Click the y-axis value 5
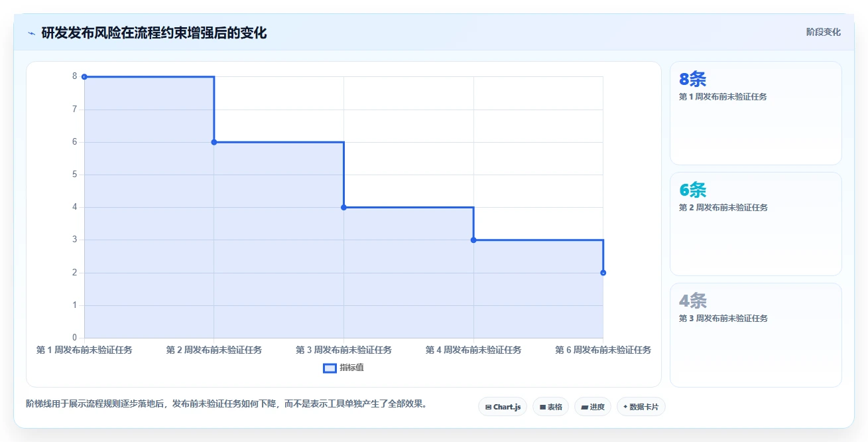Viewport: 868px width, 442px height. (75, 175)
